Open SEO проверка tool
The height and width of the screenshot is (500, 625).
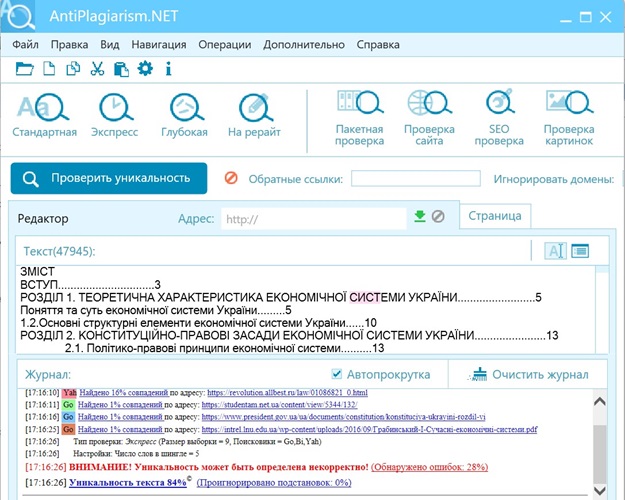point(499,118)
